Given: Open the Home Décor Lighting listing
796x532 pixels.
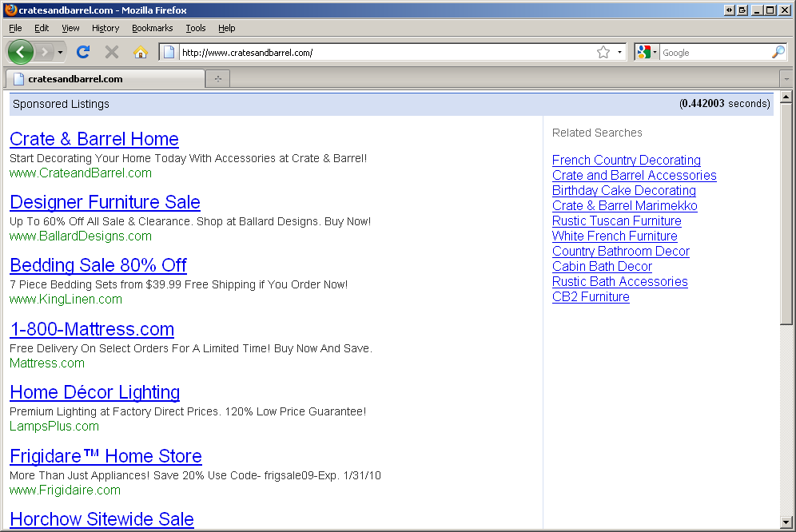Looking at the screenshot, I should click(94, 392).
